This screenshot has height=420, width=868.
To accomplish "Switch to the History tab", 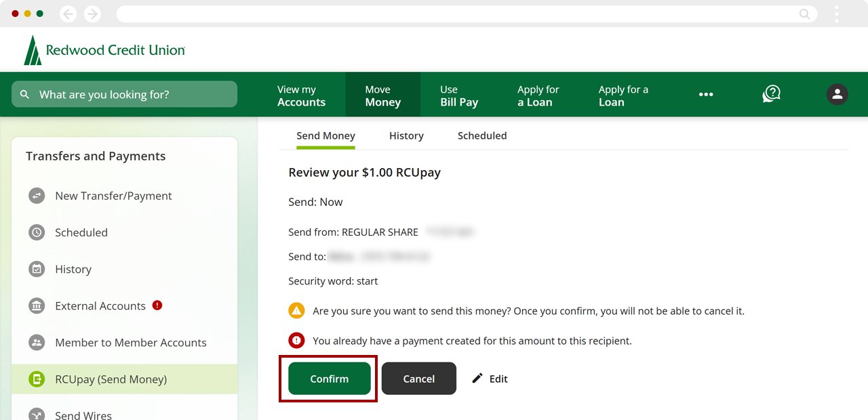I will (x=406, y=135).
